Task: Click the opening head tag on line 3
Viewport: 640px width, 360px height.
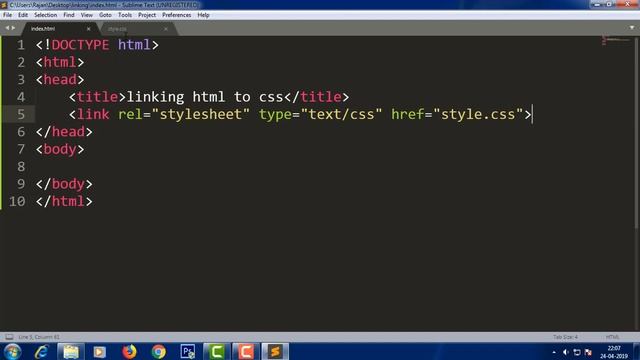Action: point(60,80)
